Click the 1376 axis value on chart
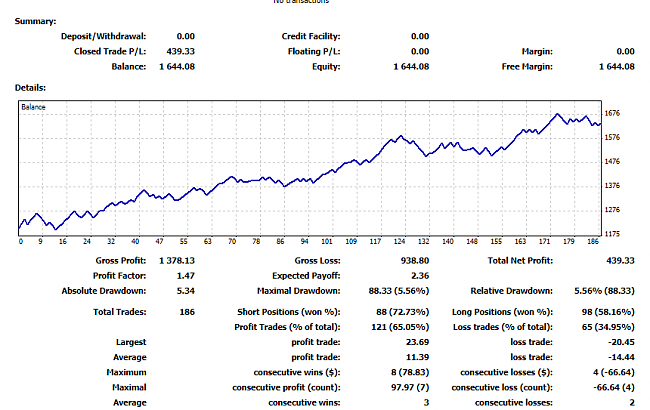This screenshot has width=650, height=410. [612, 185]
